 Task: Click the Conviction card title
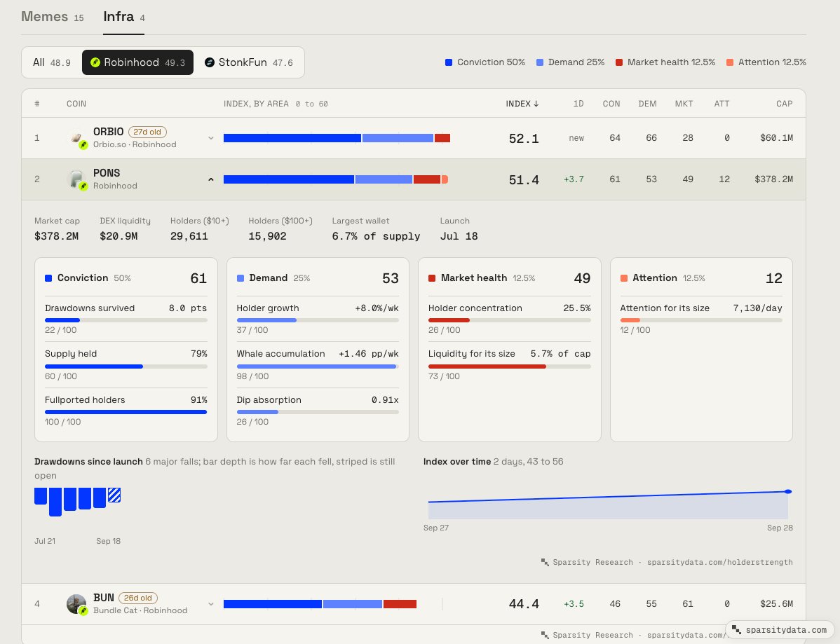[x=83, y=278]
